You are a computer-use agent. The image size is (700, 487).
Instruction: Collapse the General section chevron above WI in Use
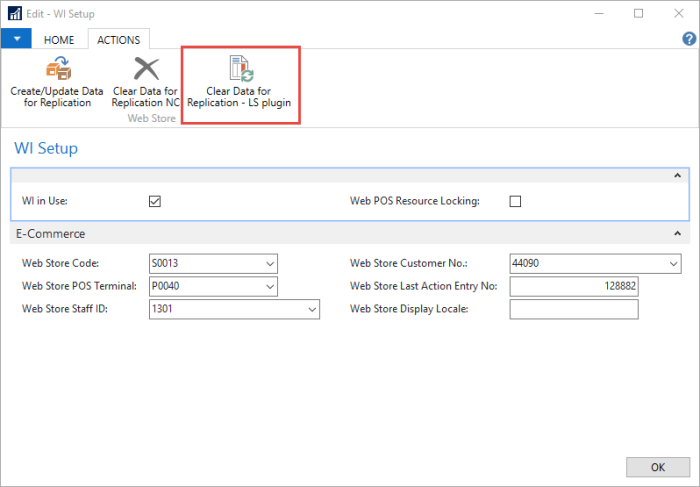tap(678, 176)
